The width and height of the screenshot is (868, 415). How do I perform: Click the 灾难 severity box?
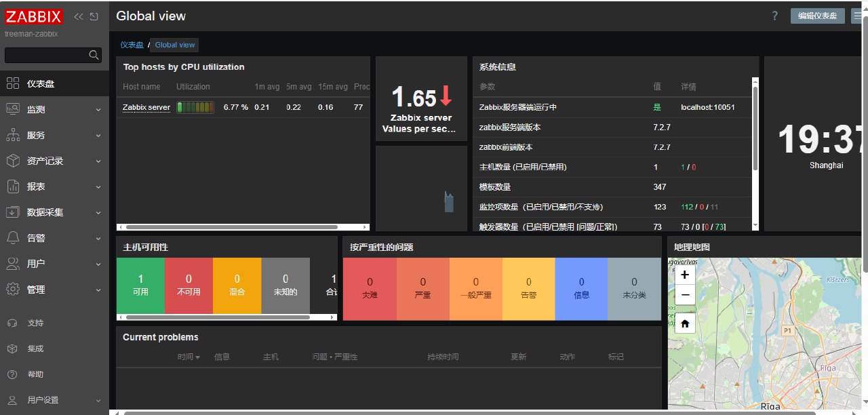click(x=370, y=289)
